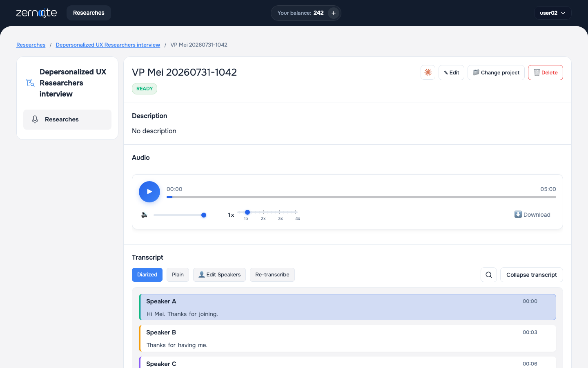Switch to the Diarized transcript view
Screen dimensions: 588x368
click(x=147, y=275)
